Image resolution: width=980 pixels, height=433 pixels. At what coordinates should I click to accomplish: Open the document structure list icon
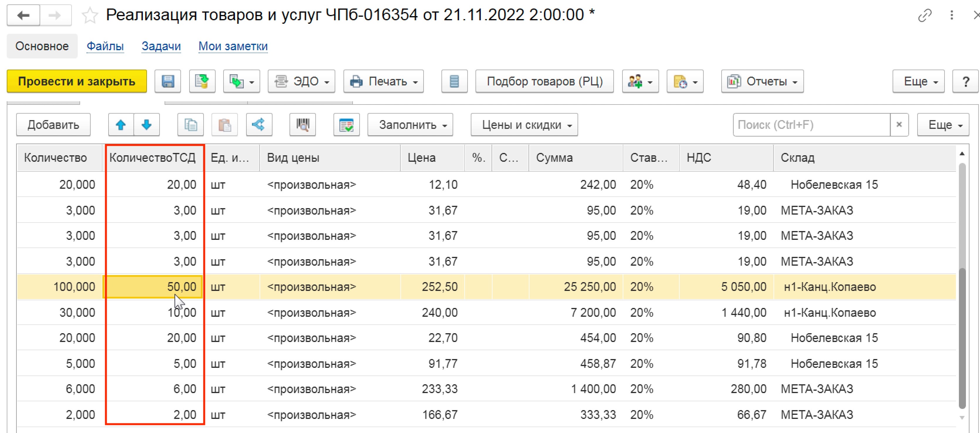pos(454,81)
